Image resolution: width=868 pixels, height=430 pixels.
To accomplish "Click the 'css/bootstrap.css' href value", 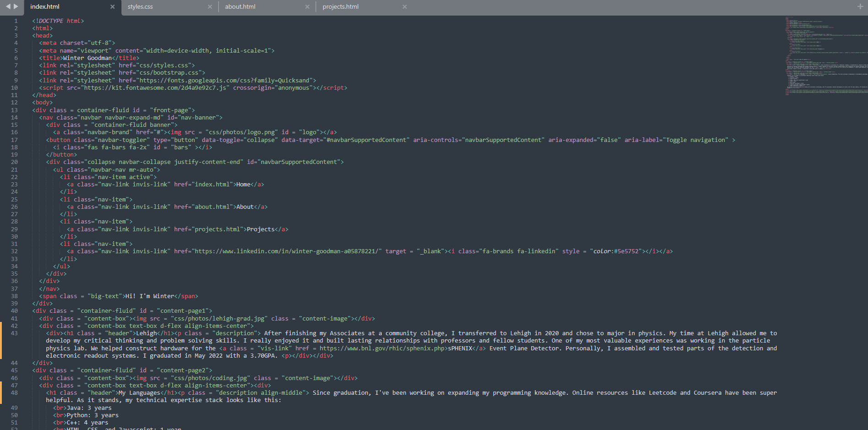I will (x=169, y=73).
